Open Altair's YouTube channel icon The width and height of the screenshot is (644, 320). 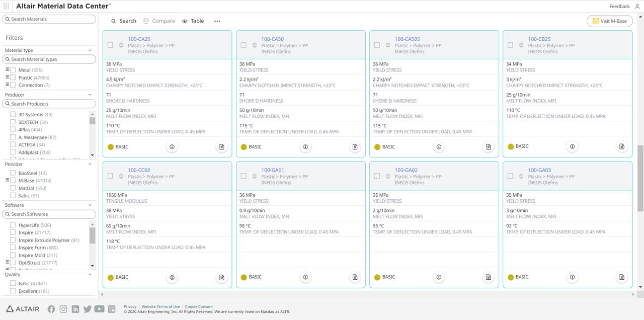pos(99,309)
